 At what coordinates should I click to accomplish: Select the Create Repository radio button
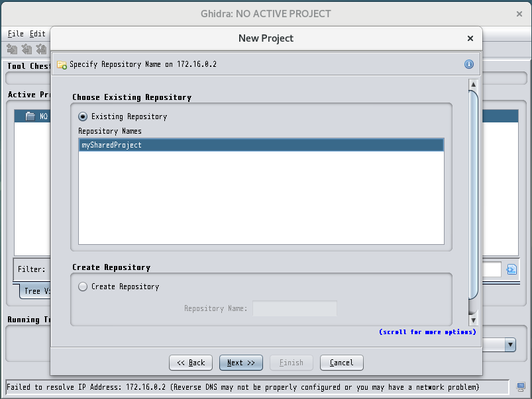(83, 287)
